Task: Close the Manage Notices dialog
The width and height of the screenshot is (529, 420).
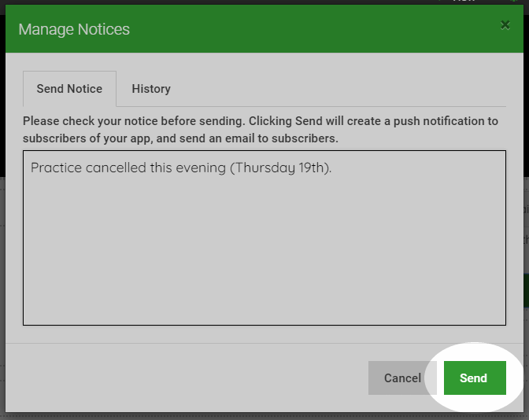Action: pyautogui.click(x=505, y=25)
